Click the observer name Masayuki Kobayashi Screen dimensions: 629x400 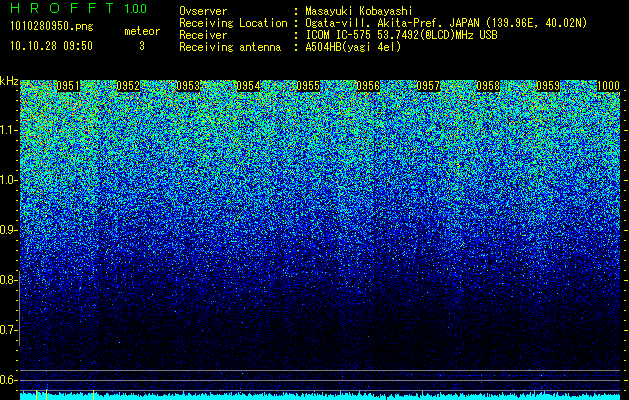(x=359, y=11)
